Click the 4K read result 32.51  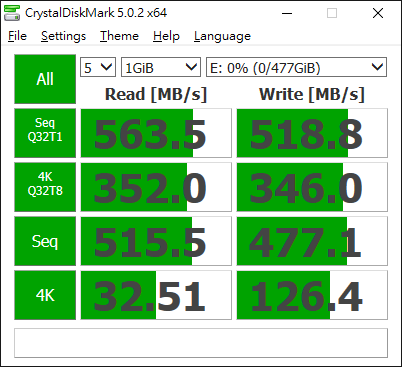pyautogui.click(x=156, y=295)
